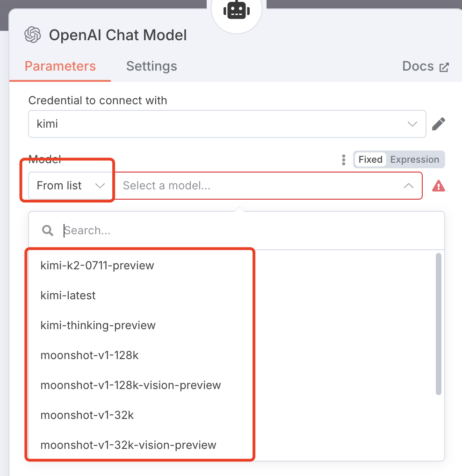Viewport: 462px width, 476px height.
Task: Open the Settings tab
Action: coord(152,66)
